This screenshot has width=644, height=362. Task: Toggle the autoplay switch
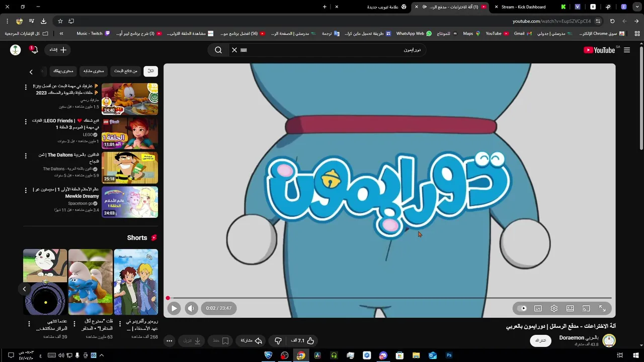pyautogui.click(x=522, y=308)
